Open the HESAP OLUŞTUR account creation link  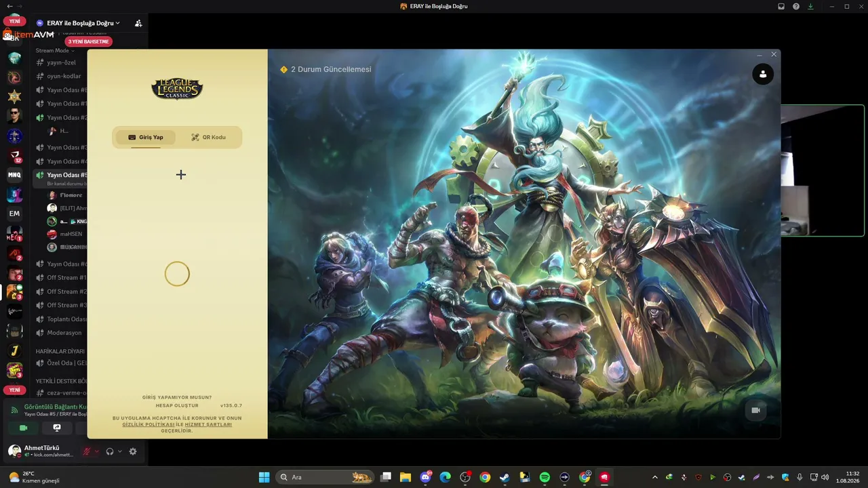pos(177,405)
